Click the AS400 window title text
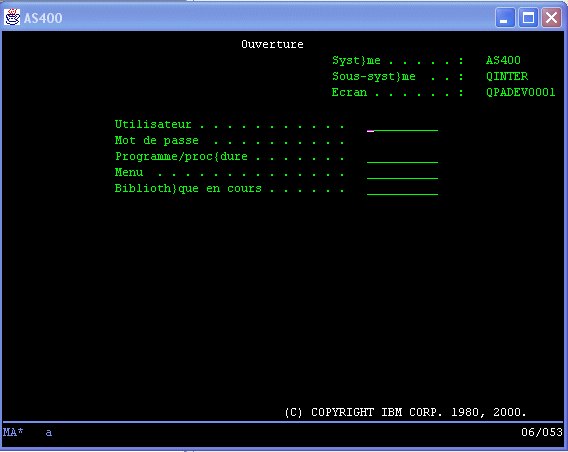The width and height of the screenshot is (568, 452). tap(43, 18)
